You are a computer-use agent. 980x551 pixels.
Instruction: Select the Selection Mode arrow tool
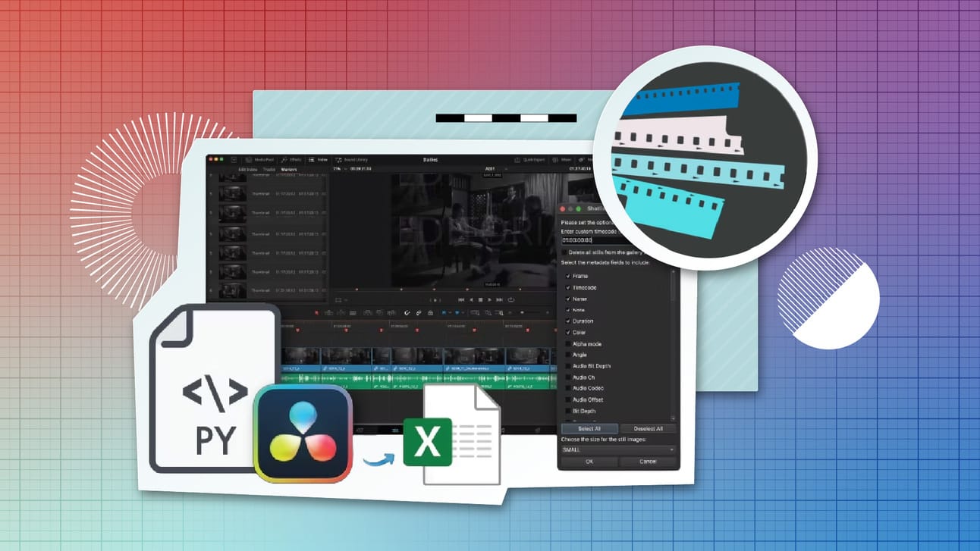pos(317,312)
